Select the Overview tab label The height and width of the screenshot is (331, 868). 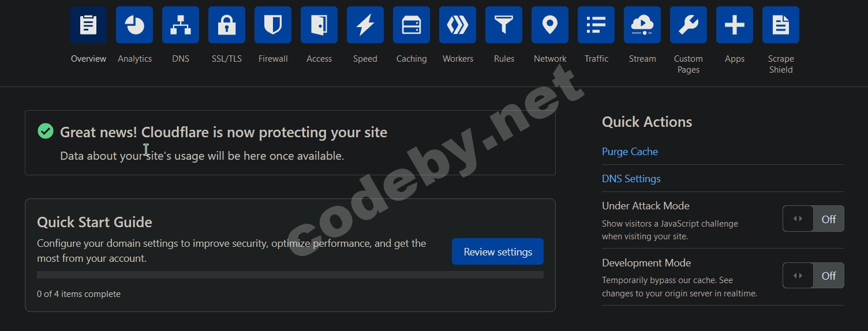coord(88,59)
